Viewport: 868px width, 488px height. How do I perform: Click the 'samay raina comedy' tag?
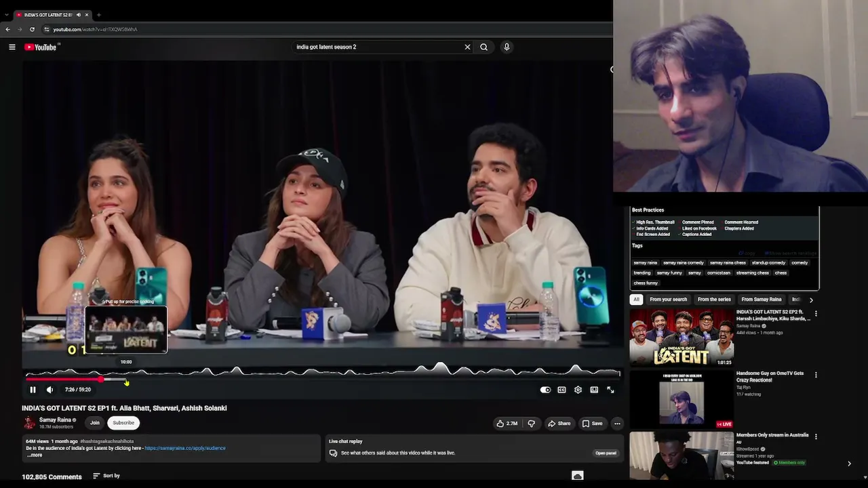coord(683,263)
